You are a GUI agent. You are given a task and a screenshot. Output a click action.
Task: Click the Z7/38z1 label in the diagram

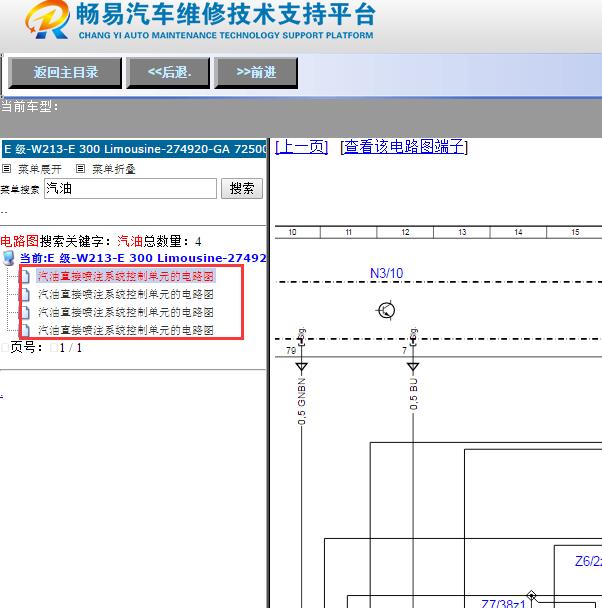click(503, 603)
